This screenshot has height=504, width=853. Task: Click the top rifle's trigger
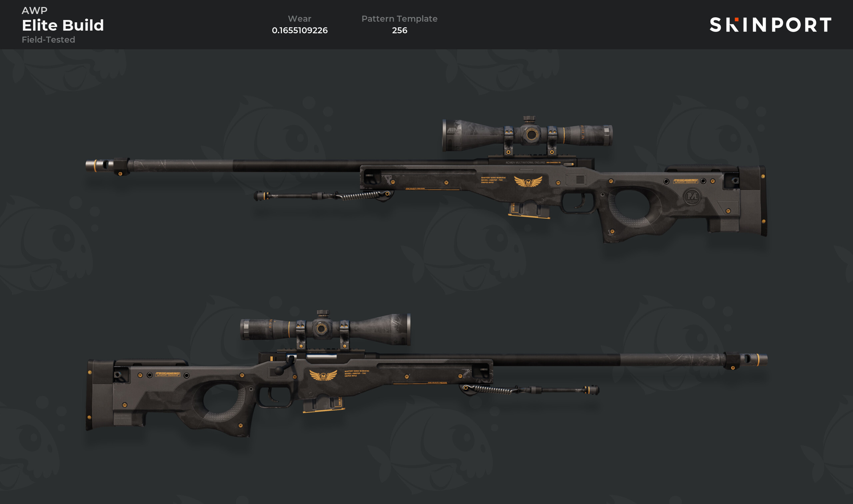pos(581,201)
